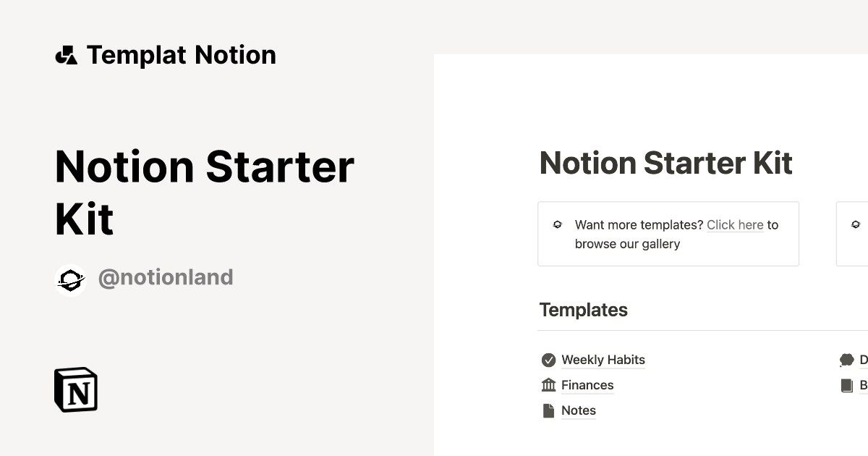The height and width of the screenshot is (456, 868).
Task: Click the bank icon next to Finances
Action: (x=548, y=384)
